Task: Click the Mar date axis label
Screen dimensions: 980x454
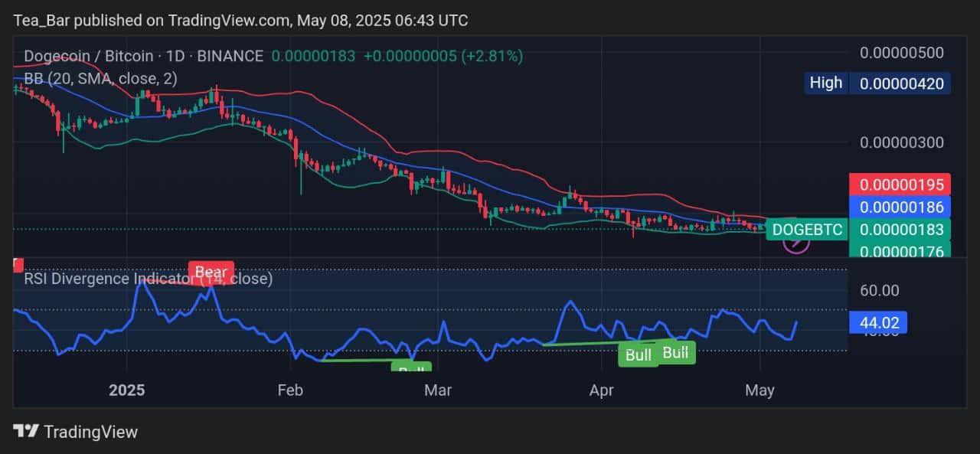Action: click(438, 390)
